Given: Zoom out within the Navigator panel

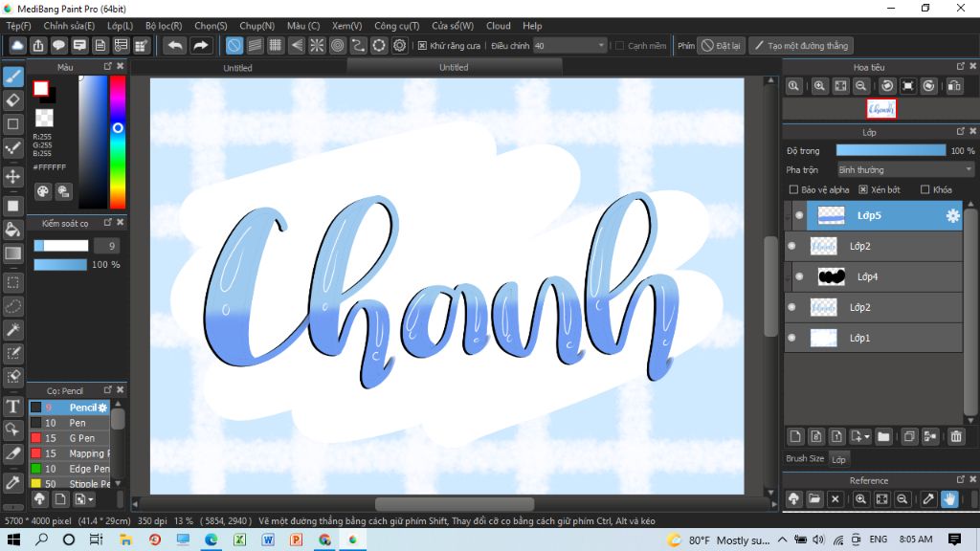Looking at the screenshot, I should [860, 86].
